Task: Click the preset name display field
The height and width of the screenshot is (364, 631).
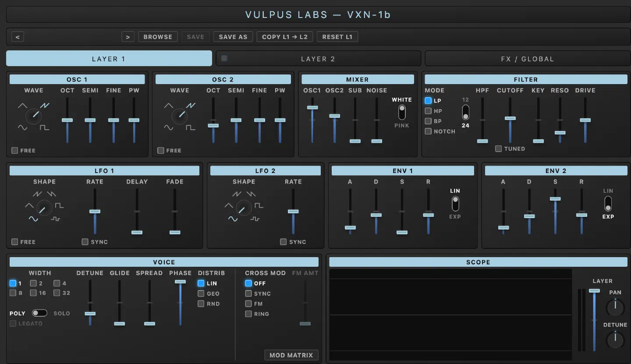Action: 72,37
